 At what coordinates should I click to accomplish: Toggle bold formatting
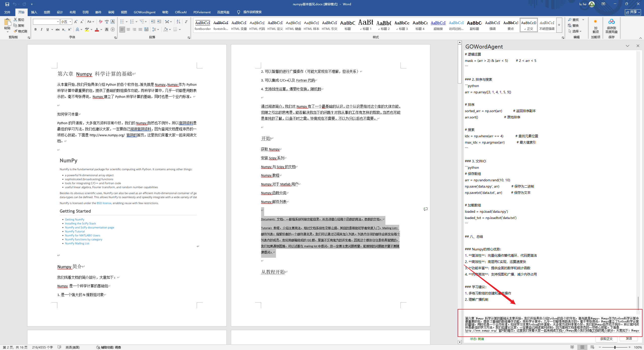pos(35,29)
